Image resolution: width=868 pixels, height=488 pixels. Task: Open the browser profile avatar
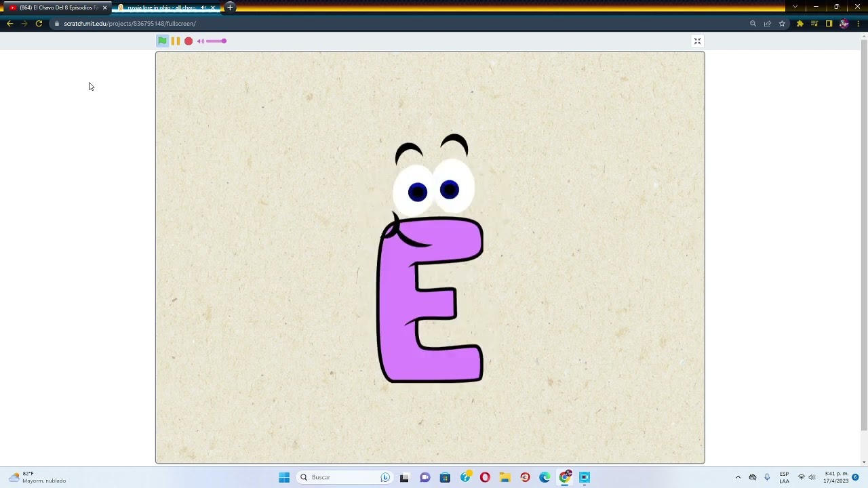(x=844, y=24)
